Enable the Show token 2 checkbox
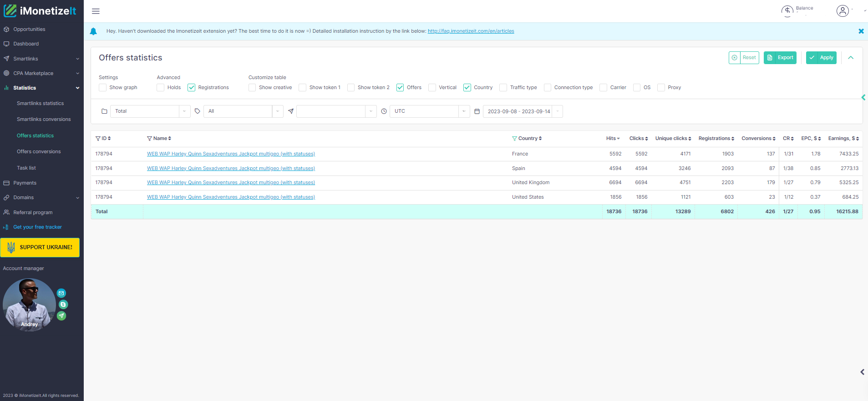 351,88
